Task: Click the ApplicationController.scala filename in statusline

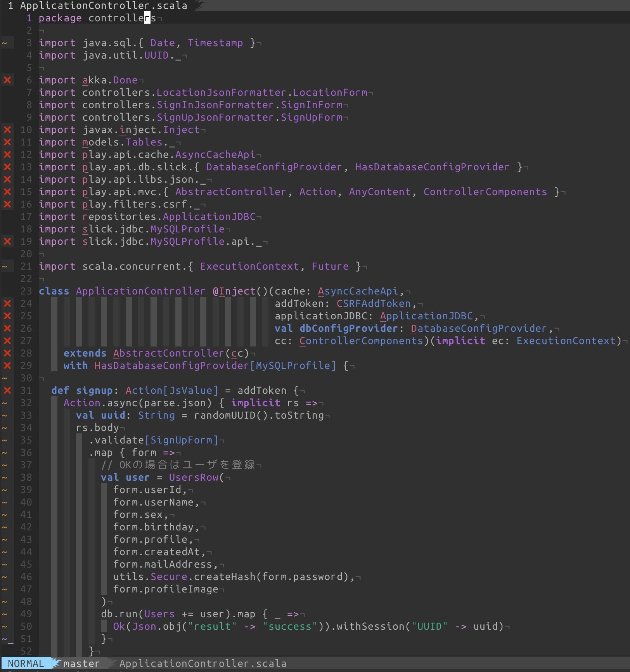Action: [203, 664]
